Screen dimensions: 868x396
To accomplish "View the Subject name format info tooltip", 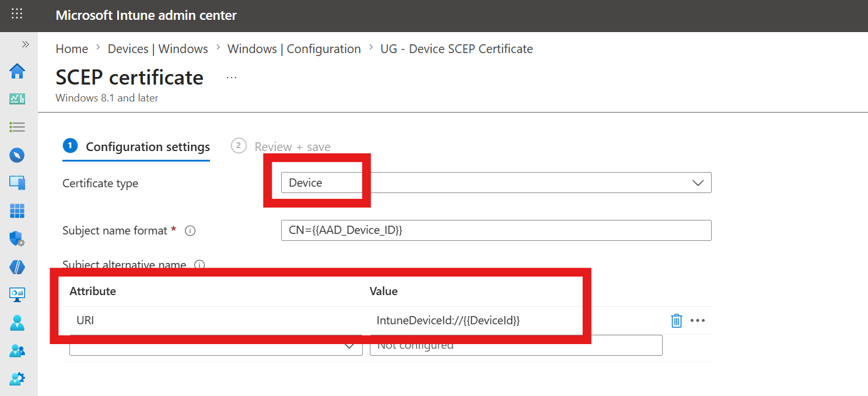I will click(190, 230).
